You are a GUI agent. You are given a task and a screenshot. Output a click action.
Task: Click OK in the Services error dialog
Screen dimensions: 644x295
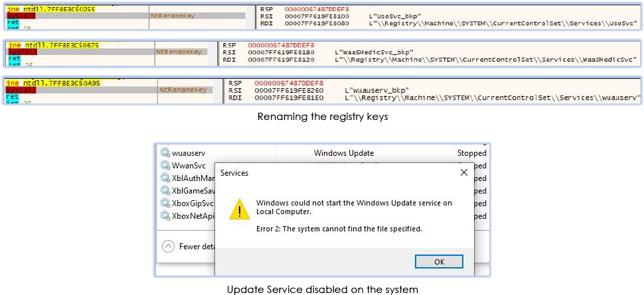pos(439,261)
